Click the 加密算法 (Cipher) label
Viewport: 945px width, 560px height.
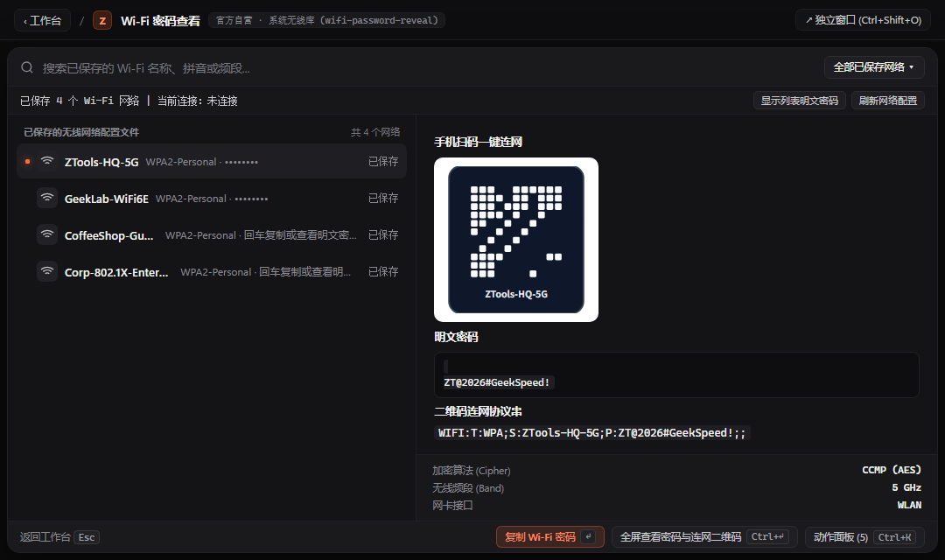[472, 470]
